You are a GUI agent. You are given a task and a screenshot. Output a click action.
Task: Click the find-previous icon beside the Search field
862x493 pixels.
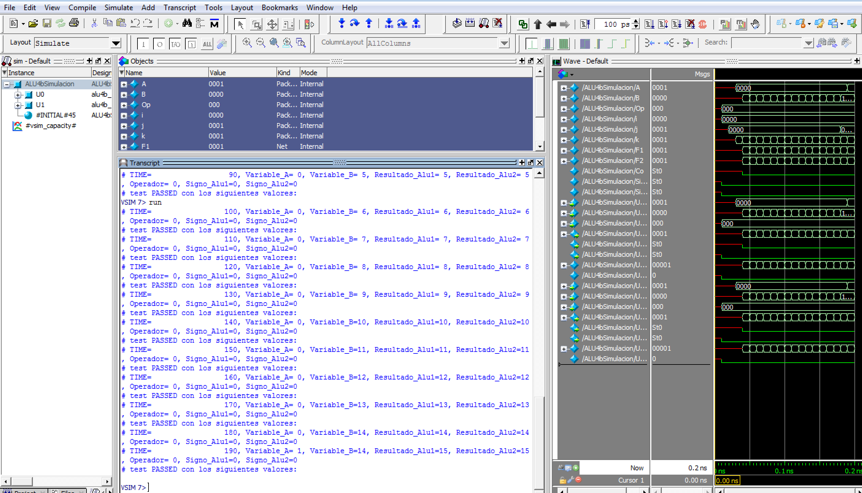(x=822, y=43)
